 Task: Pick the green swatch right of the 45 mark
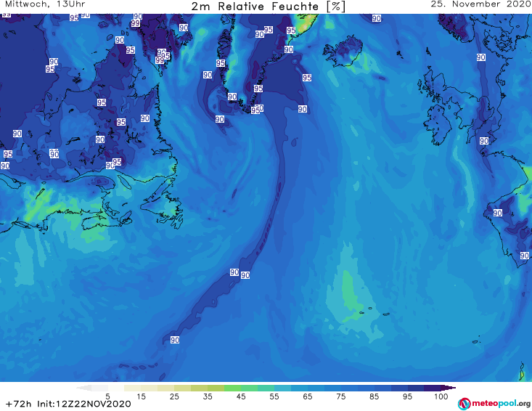[249, 388]
